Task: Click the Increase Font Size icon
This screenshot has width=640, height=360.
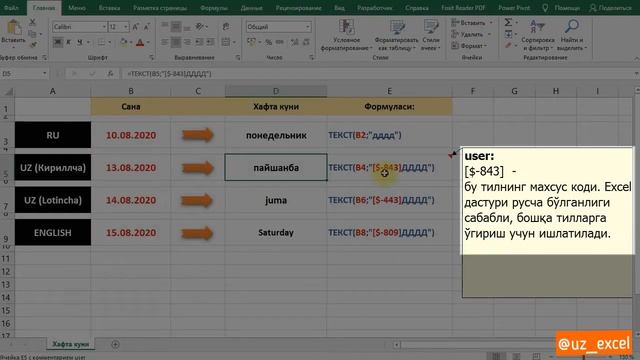Action: coord(136,27)
